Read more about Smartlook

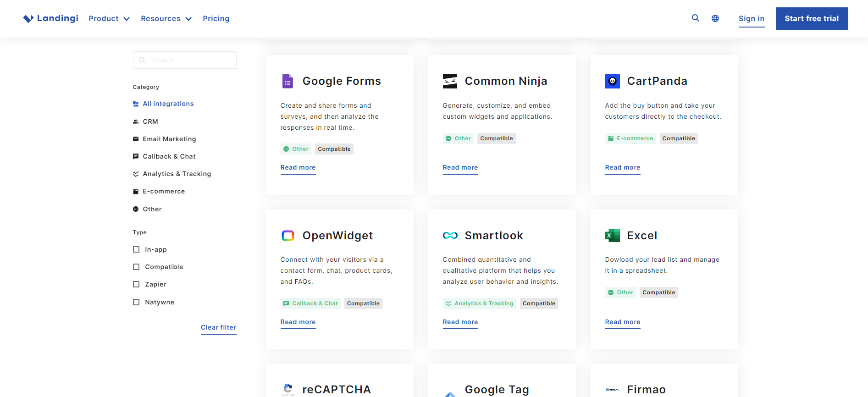[460, 322]
